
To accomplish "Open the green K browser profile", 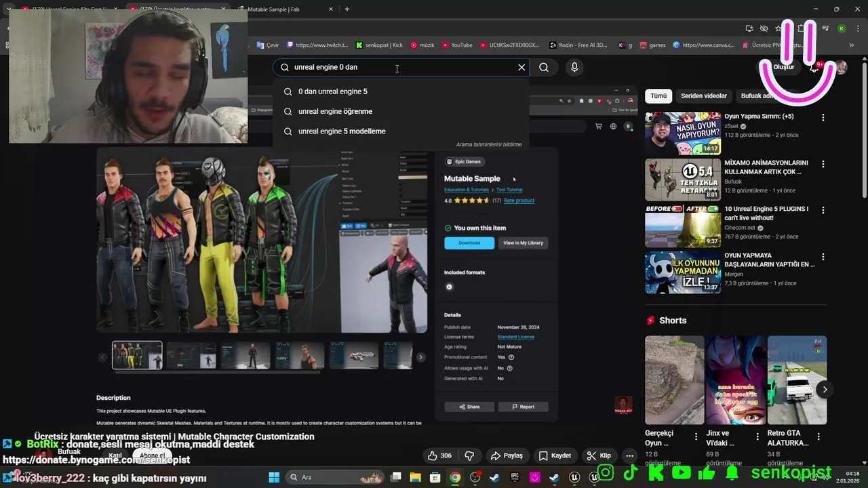I will (x=842, y=28).
